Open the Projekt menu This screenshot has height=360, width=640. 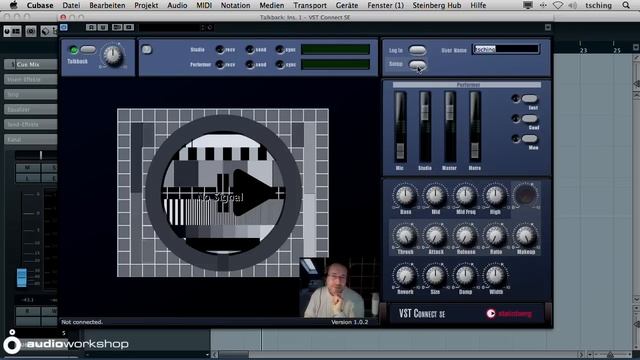click(x=146, y=5)
